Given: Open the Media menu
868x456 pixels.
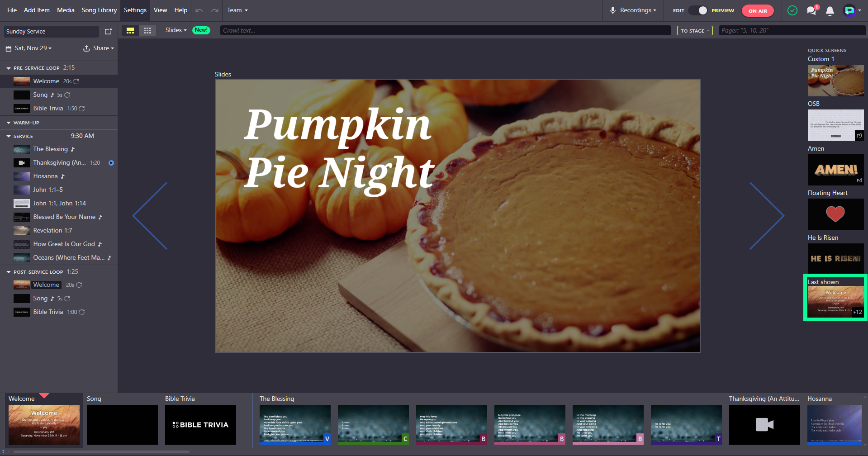Looking at the screenshot, I should point(66,10).
